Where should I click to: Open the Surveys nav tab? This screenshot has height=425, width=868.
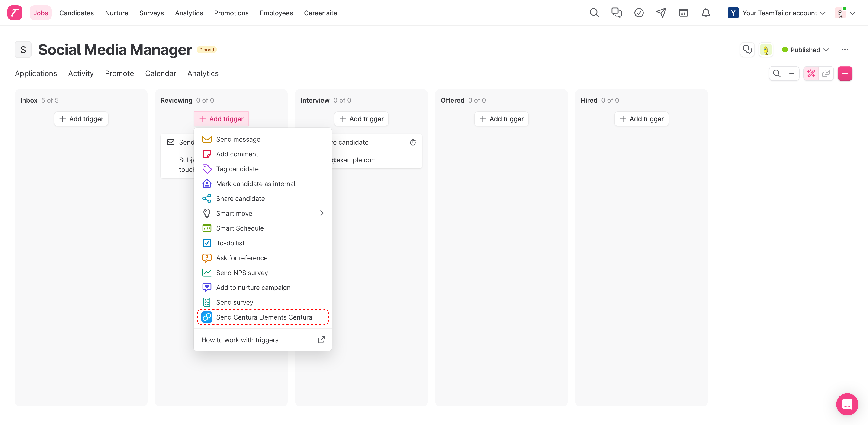pos(152,13)
